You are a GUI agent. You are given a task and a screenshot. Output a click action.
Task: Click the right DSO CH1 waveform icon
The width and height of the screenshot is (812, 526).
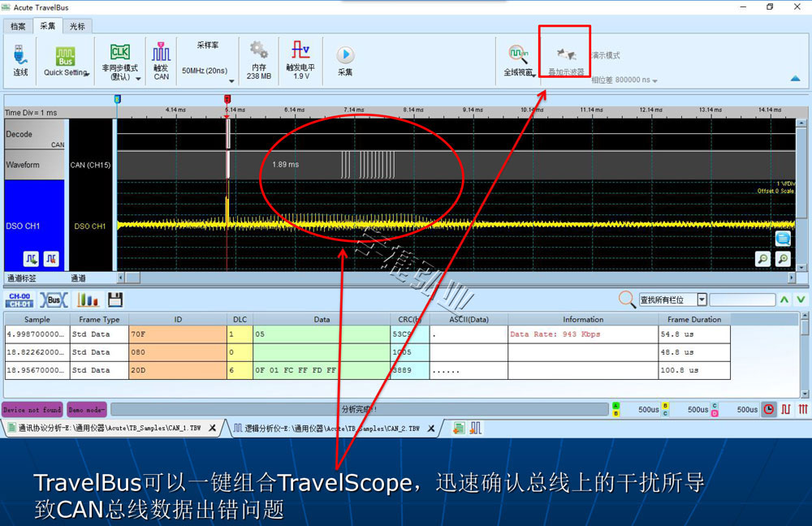coord(51,258)
